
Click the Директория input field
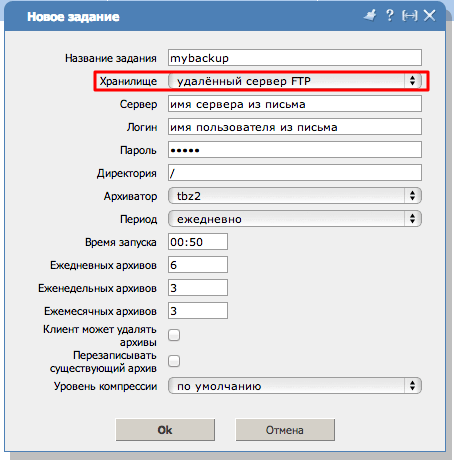[x=295, y=173]
